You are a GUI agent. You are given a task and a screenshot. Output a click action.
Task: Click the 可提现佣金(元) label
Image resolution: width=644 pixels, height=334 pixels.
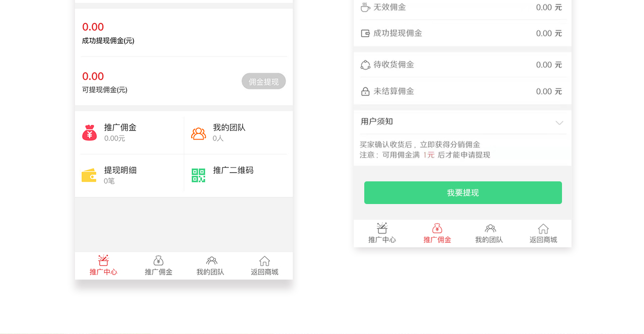(105, 90)
